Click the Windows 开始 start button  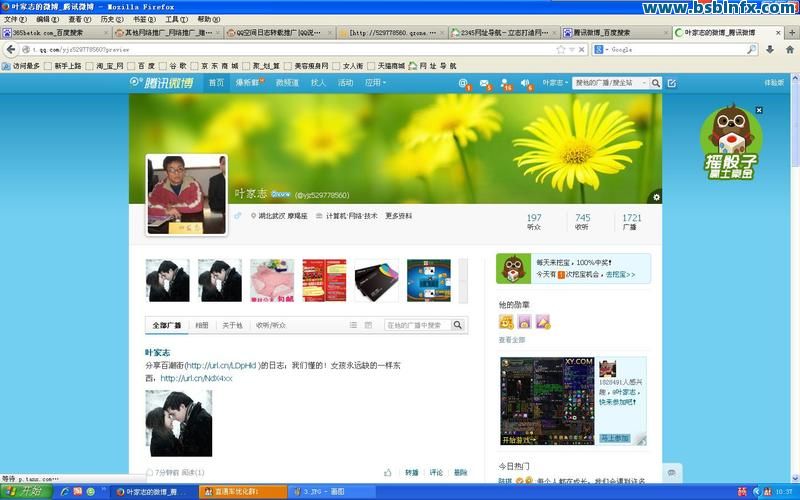pos(26,492)
